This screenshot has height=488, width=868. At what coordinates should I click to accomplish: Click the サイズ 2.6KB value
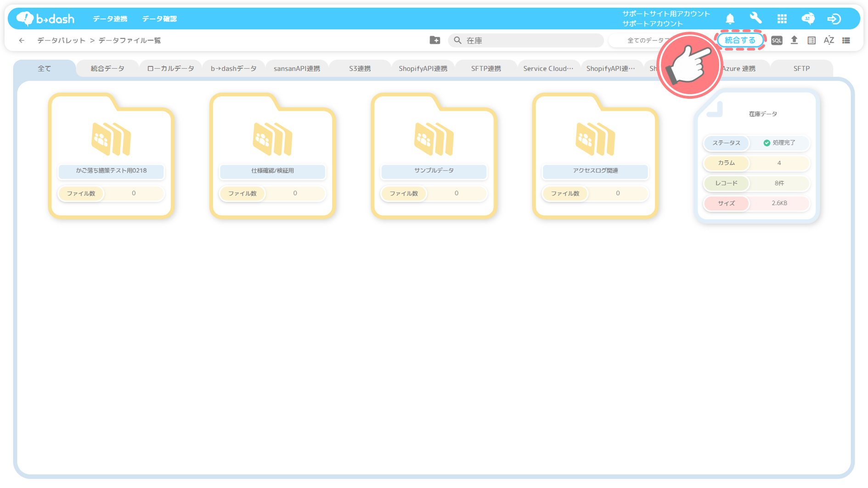pos(779,203)
